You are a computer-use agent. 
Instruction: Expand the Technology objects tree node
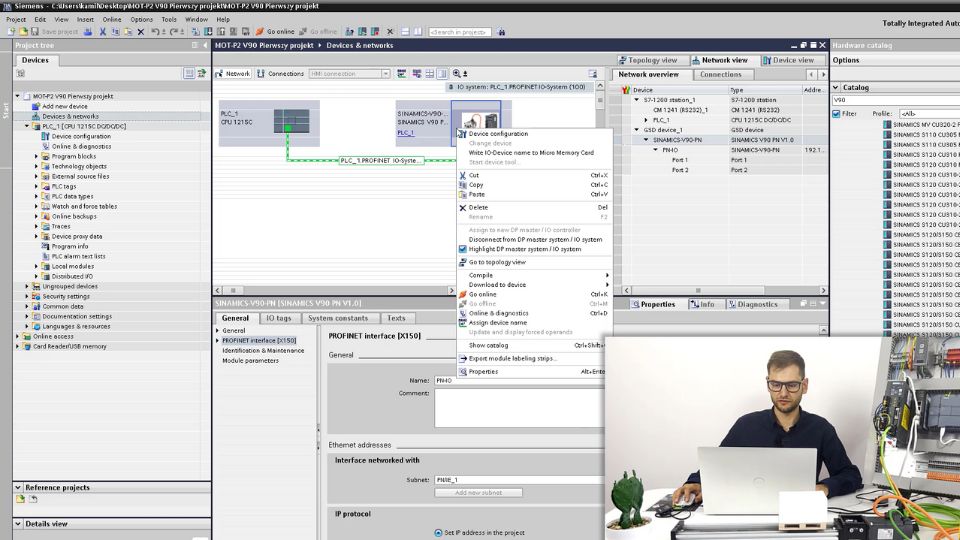[36, 166]
